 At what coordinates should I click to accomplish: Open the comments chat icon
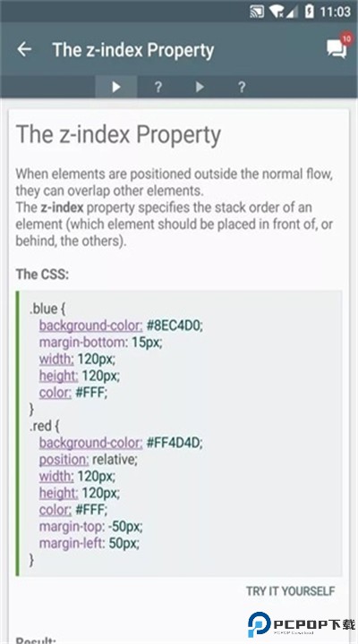click(337, 49)
